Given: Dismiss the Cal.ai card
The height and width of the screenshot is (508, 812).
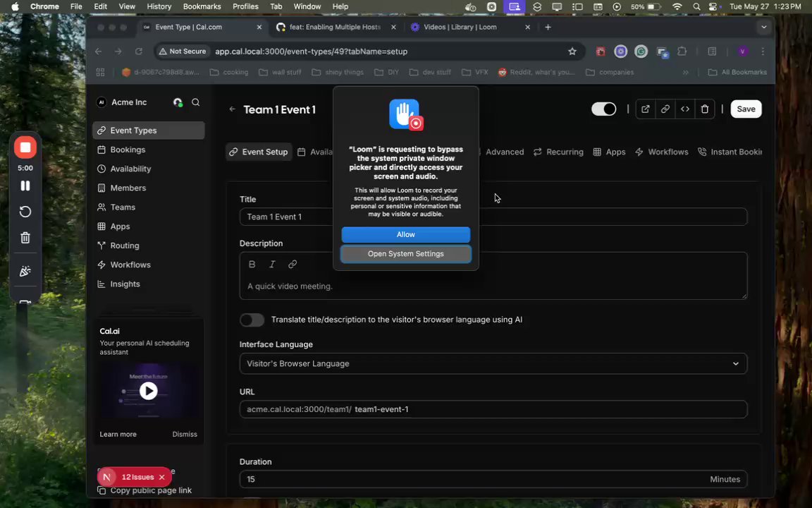Looking at the screenshot, I should pyautogui.click(x=185, y=435).
